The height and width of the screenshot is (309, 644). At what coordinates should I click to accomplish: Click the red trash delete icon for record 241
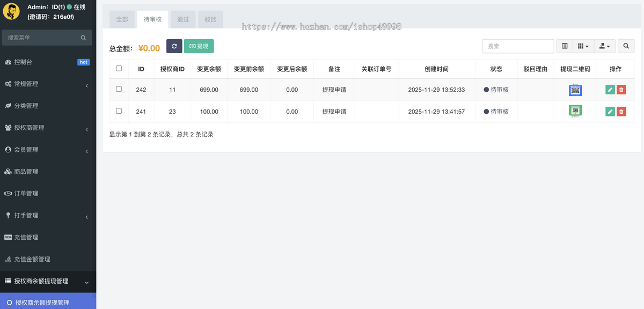[621, 111]
